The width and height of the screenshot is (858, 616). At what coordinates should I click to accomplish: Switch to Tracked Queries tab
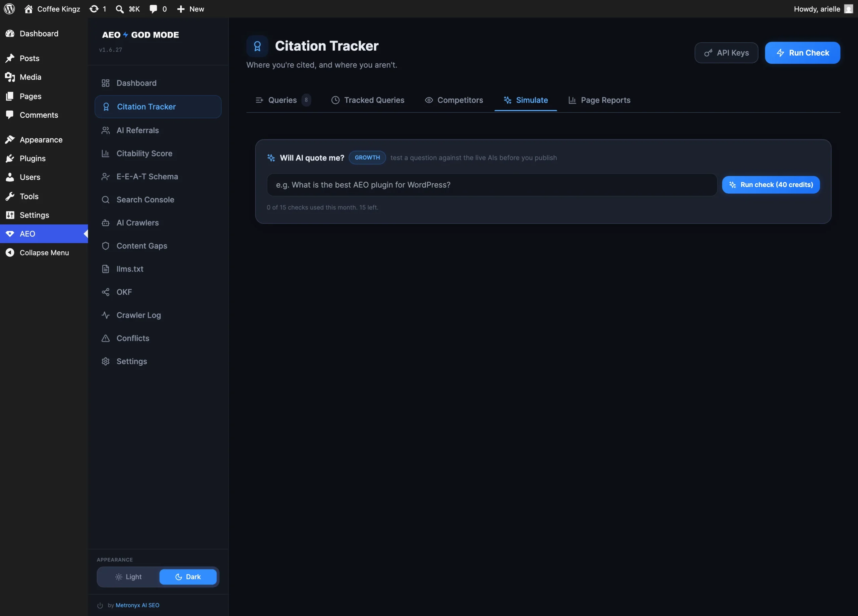(368, 100)
